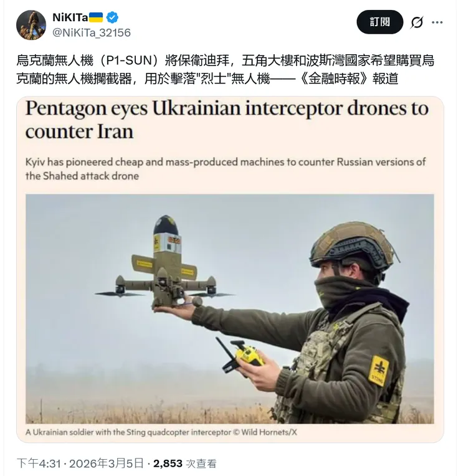This screenshot has width=461, height=476.
Task: Open the Grok explain-post icon
Action: click(417, 22)
